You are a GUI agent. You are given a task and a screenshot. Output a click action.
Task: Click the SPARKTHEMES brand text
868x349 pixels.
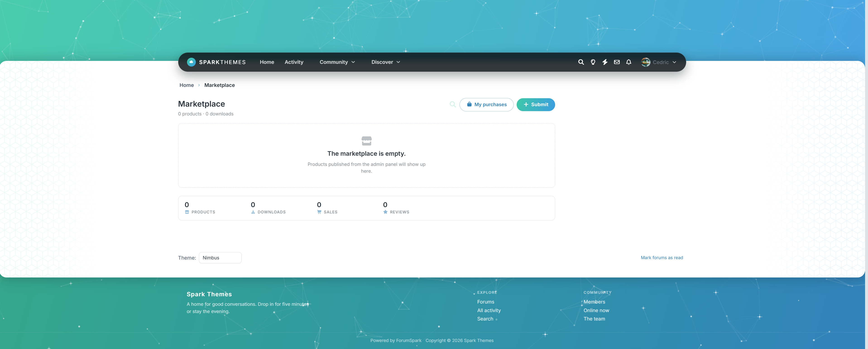222,62
